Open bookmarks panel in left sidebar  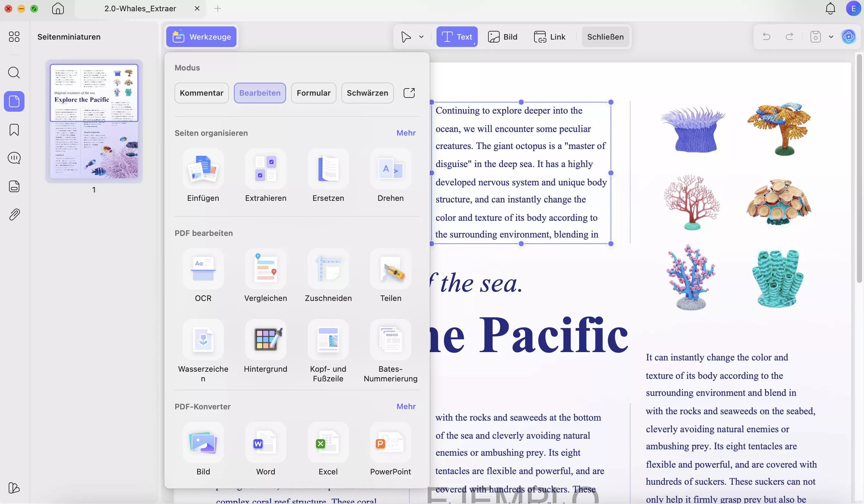[x=14, y=130]
